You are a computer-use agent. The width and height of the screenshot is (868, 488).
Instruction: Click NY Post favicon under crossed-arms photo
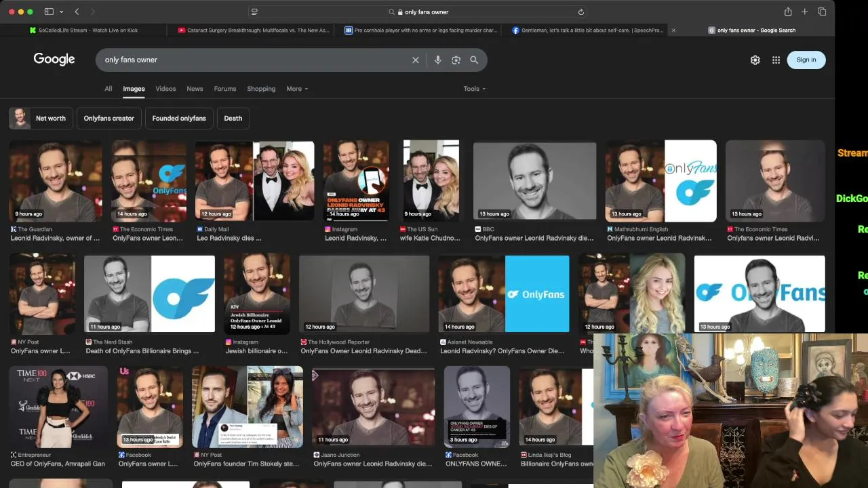click(14, 342)
